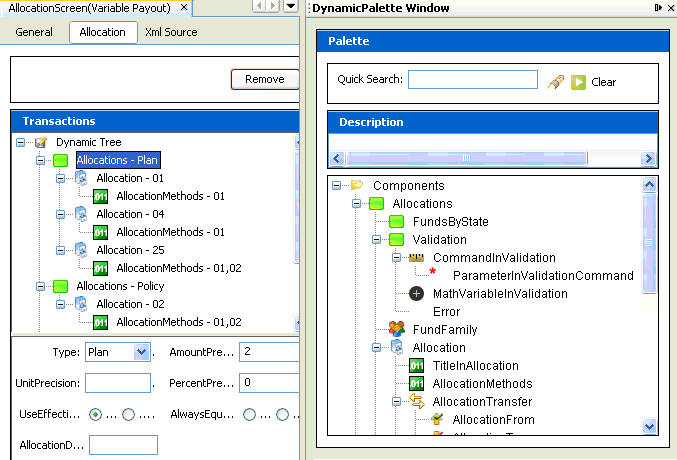Click the green Allocations icon in Palette

(x=376, y=203)
